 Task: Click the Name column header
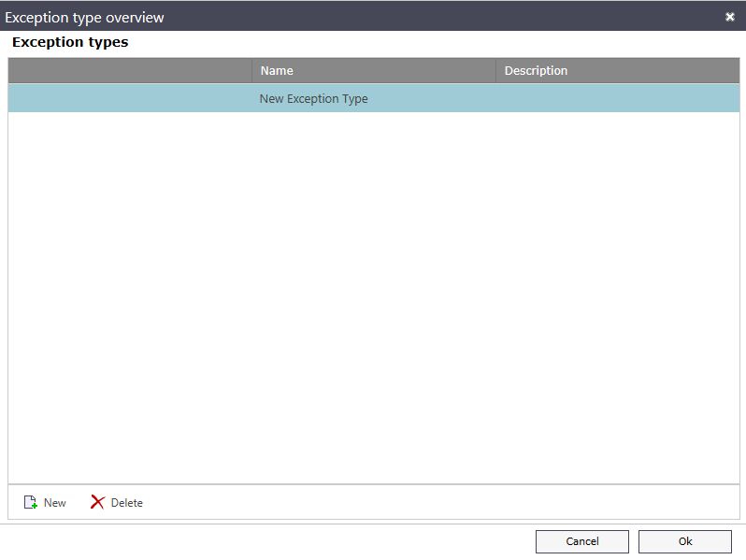(374, 70)
